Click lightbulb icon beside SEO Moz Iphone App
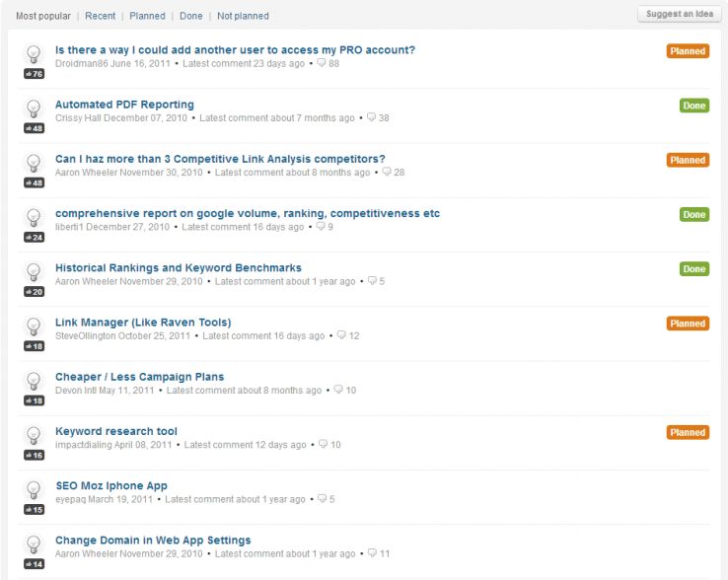The height and width of the screenshot is (580, 728). [x=34, y=489]
